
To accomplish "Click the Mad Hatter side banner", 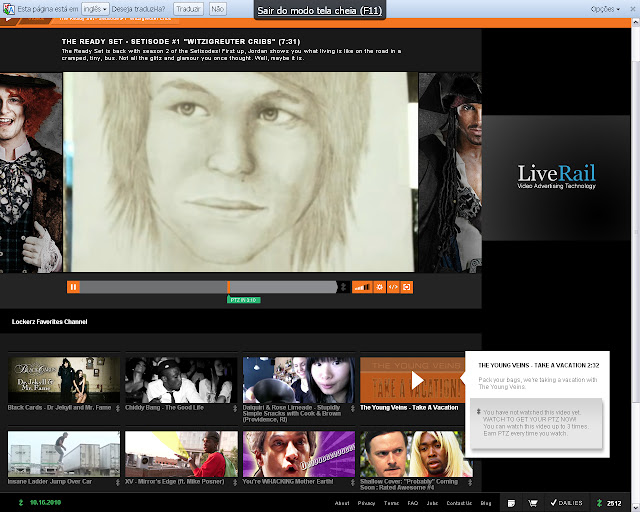I will (x=31, y=172).
